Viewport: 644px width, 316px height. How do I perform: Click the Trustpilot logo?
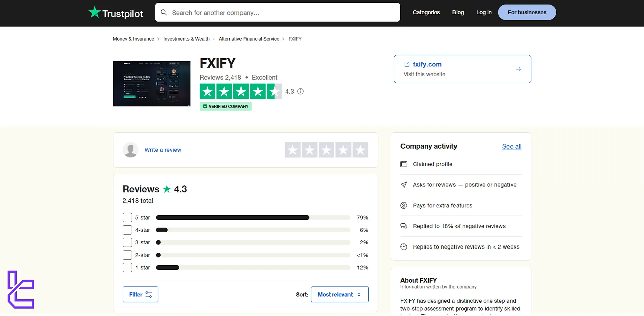[x=115, y=13]
